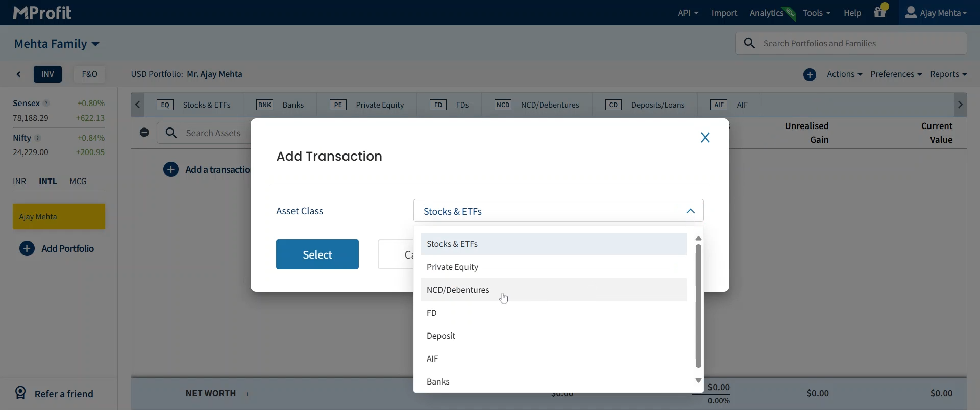Open the Import link in header
The image size is (980, 410).
point(724,13)
